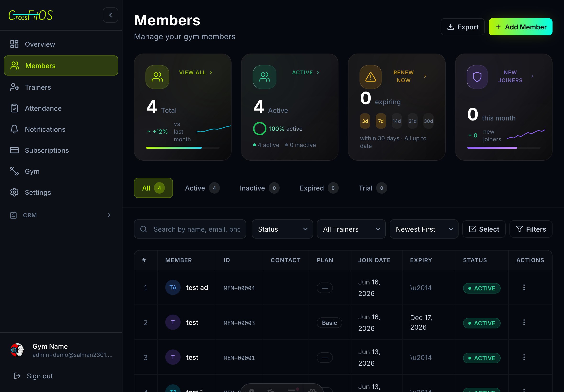Switch to the All tab

(x=153, y=188)
